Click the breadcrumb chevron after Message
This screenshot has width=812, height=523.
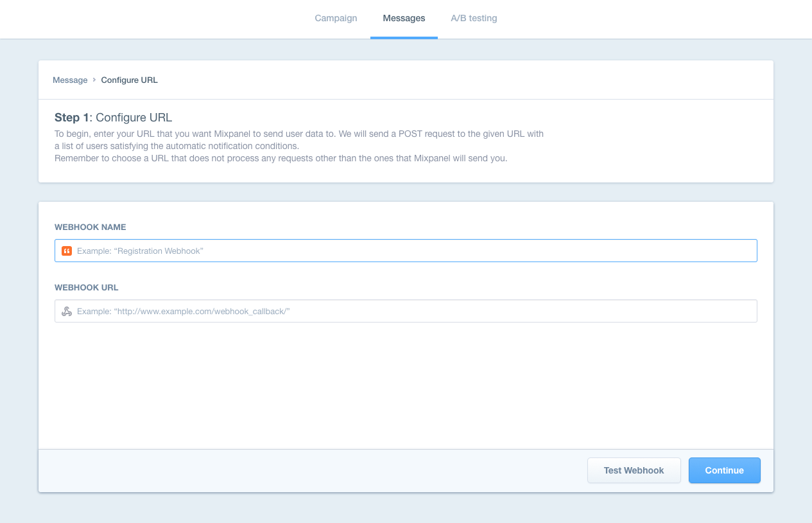click(94, 80)
